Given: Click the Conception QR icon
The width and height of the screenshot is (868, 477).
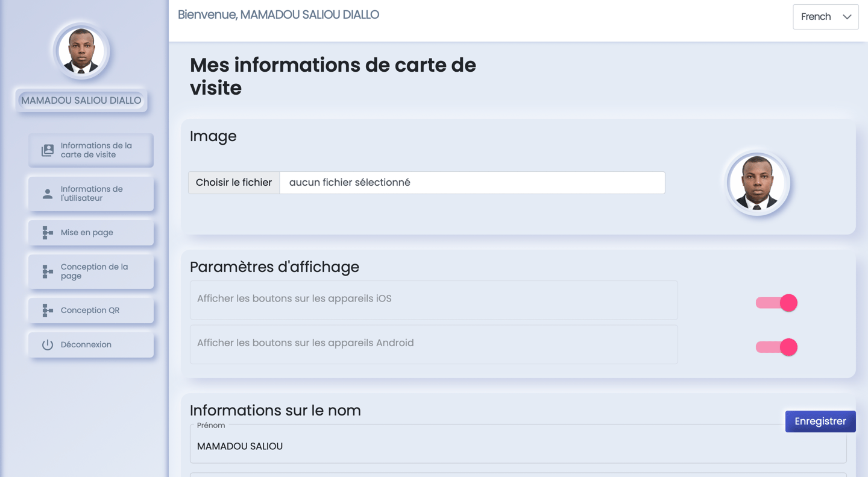Looking at the screenshot, I should click(48, 311).
